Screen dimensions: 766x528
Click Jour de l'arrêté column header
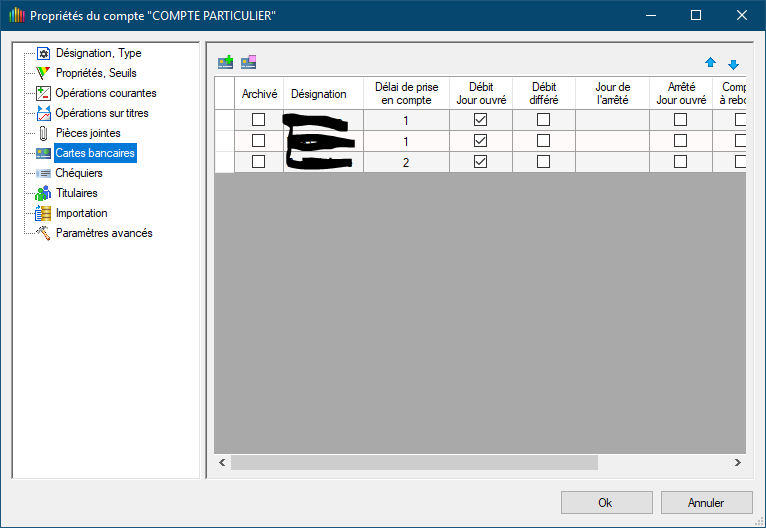pyautogui.click(x=613, y=93)
